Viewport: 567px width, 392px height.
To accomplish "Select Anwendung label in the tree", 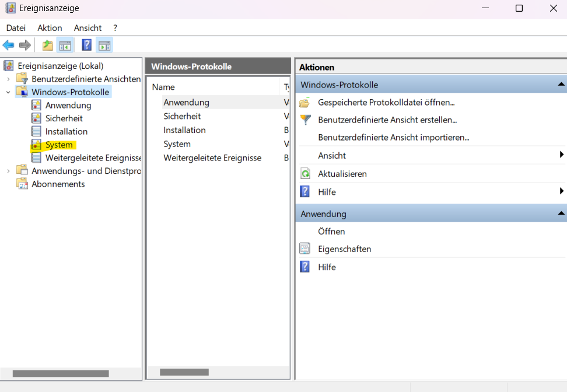I will pyautogui.click(x=68, y=106).
